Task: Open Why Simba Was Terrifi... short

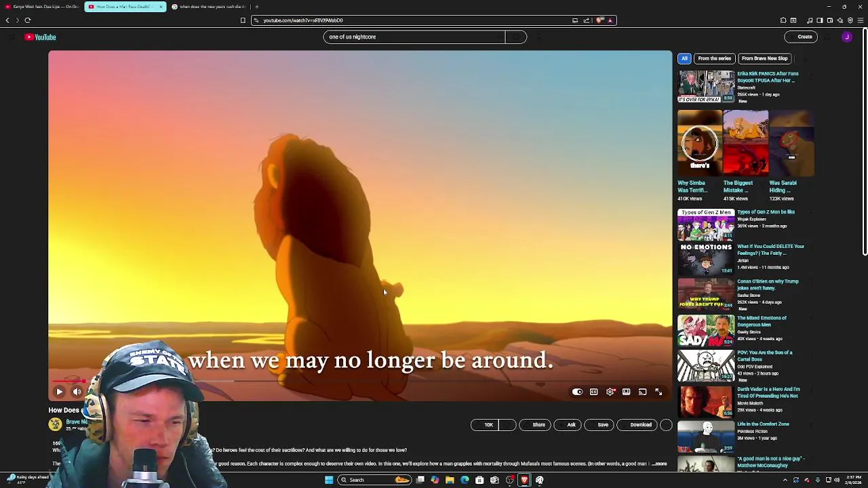Action: [700, 142]
